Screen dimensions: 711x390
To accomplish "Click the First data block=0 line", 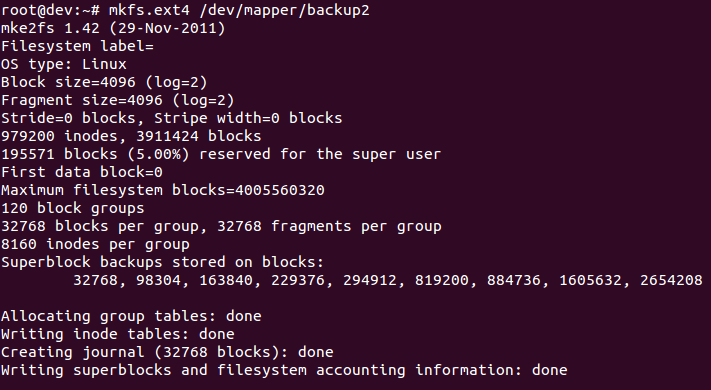I will [x=82, y=172].
